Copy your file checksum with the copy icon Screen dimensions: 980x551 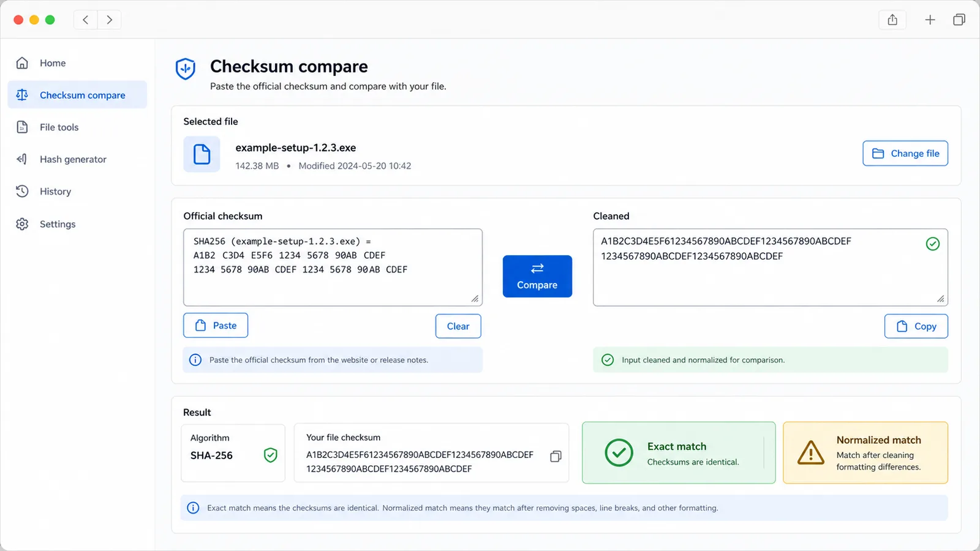(556, 456)
